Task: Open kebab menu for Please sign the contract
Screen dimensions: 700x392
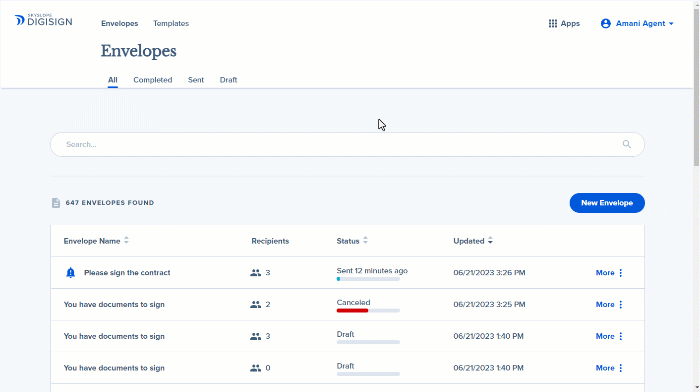Action: tap(621, 273)
